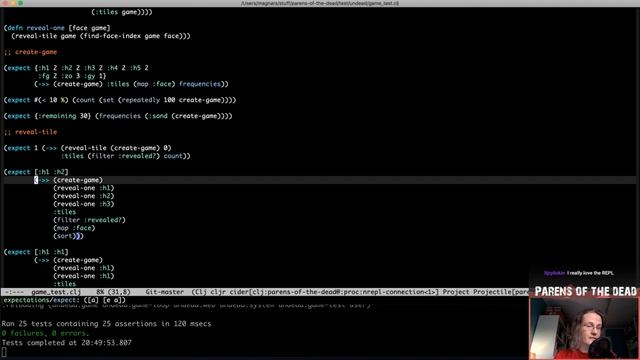Click the ":tiles (filter :revealed?) count))" line
The width and height of the screenshot is (640, 360).
pyautogui.click(x=126, y=156)
